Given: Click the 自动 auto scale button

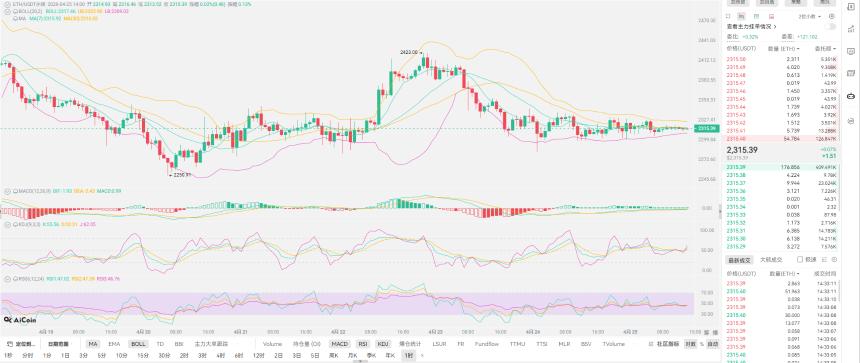Looking at the screenshot, I should click(x=712, y=344).
